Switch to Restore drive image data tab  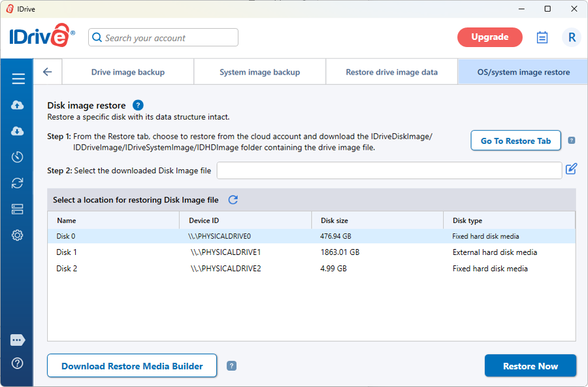point(391,72)
